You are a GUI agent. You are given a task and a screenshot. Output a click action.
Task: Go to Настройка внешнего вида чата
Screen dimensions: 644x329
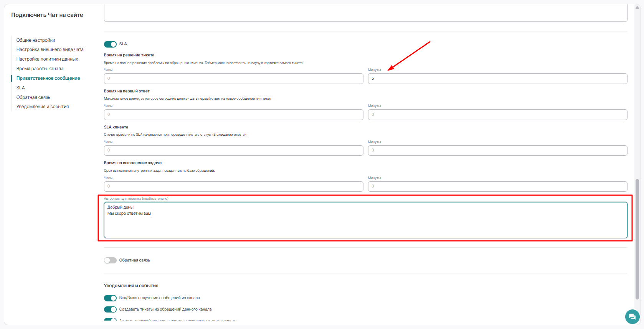[50, 49]
